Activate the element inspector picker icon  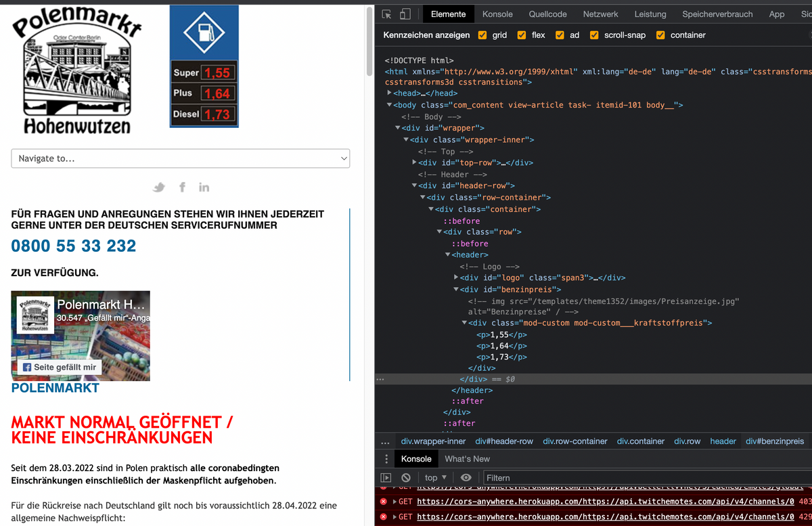tap(386, 14)
